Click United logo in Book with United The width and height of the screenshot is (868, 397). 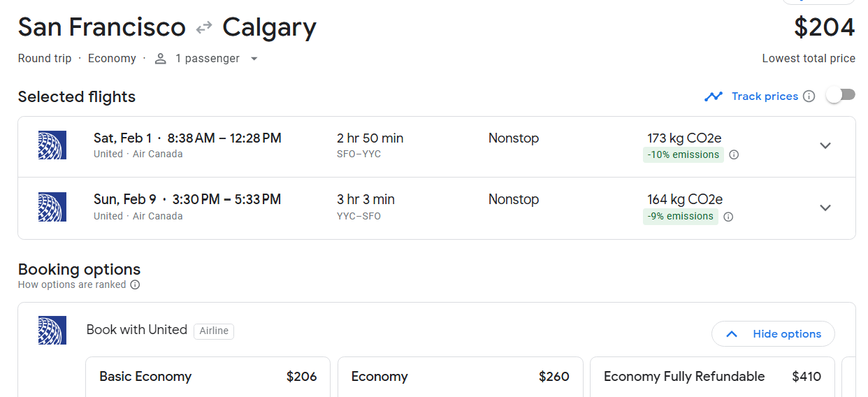click(52, 330)
